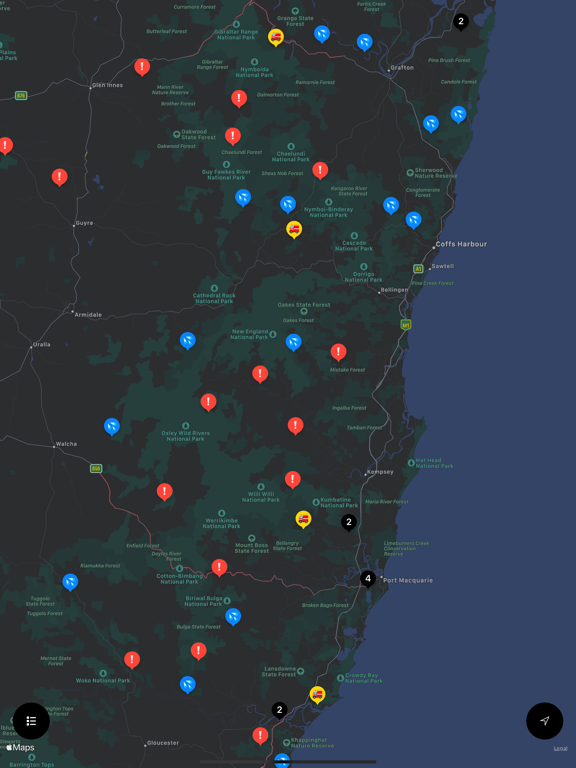The image size is (576, 768).
Task: Click the Guyra town label
Action: click(x=84, y=223)
